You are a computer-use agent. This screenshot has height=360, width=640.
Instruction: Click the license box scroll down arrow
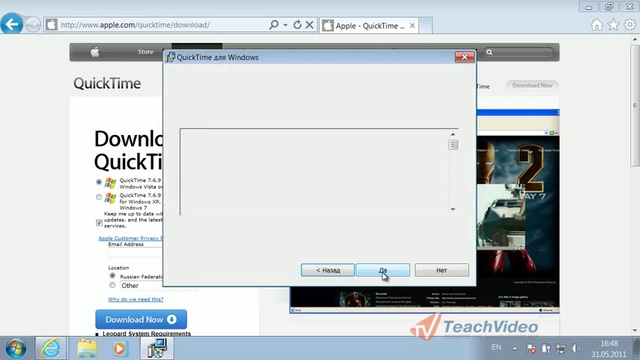(453, 209)
